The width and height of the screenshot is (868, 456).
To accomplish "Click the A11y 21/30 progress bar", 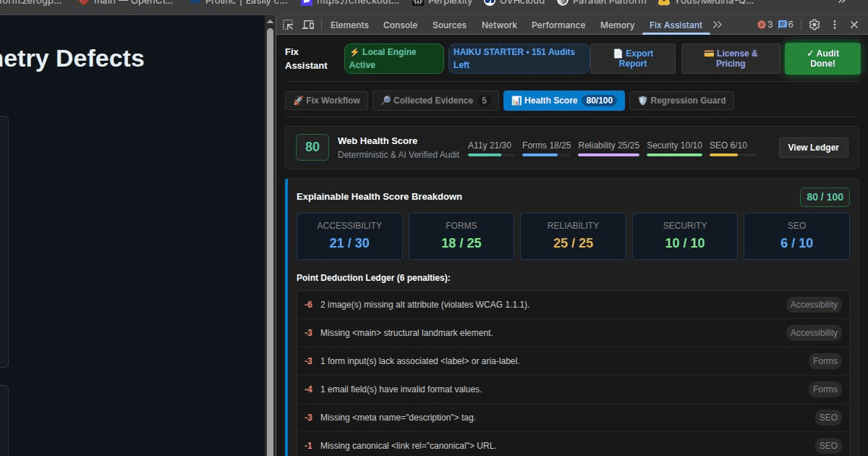I will point(491,154).
